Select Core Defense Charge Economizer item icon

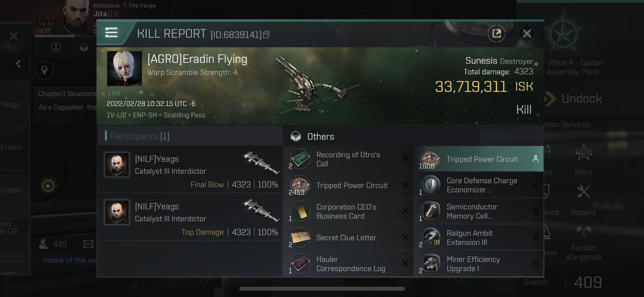pos(431,185)
